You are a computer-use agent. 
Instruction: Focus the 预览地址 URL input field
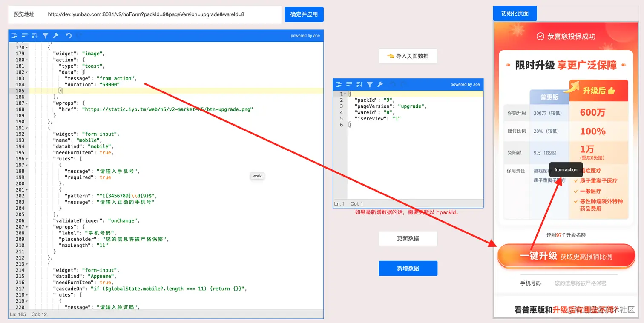(x=162, y=14)
